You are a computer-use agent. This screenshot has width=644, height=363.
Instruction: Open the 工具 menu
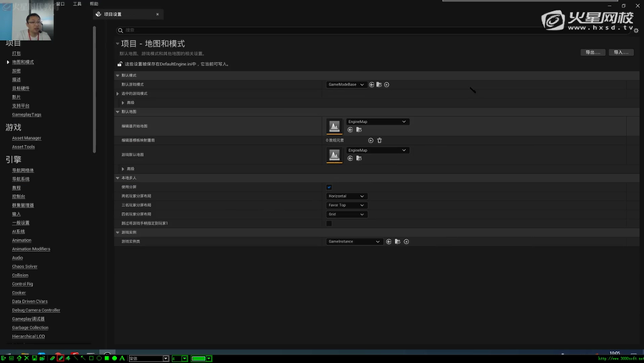pos(77,3)
